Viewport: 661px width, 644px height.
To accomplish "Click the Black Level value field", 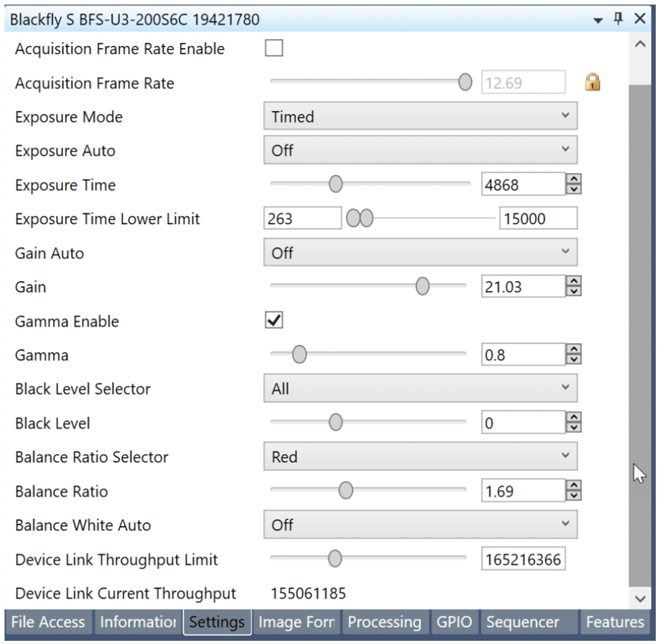I will (524, 423).
